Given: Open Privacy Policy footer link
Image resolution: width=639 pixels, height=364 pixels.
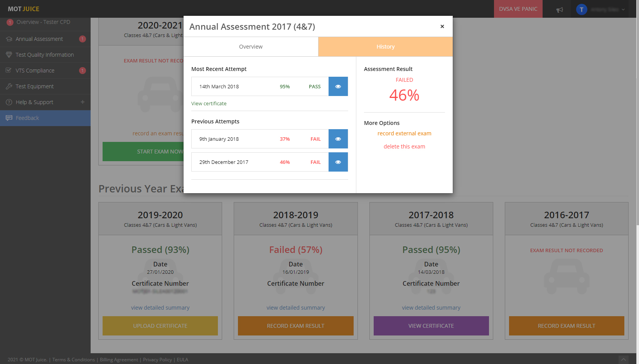Looking at the screenshot, I should coord(157,360).
